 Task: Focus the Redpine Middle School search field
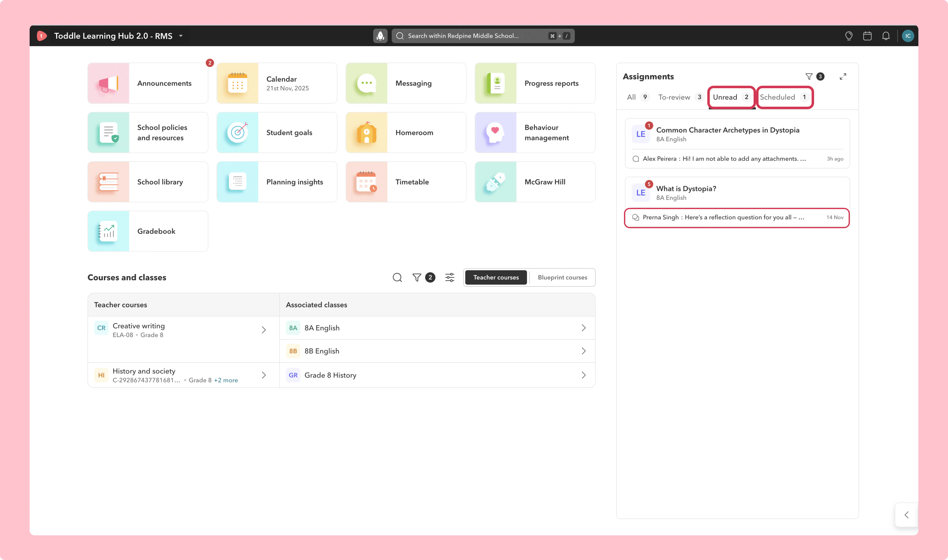(483, 36)
